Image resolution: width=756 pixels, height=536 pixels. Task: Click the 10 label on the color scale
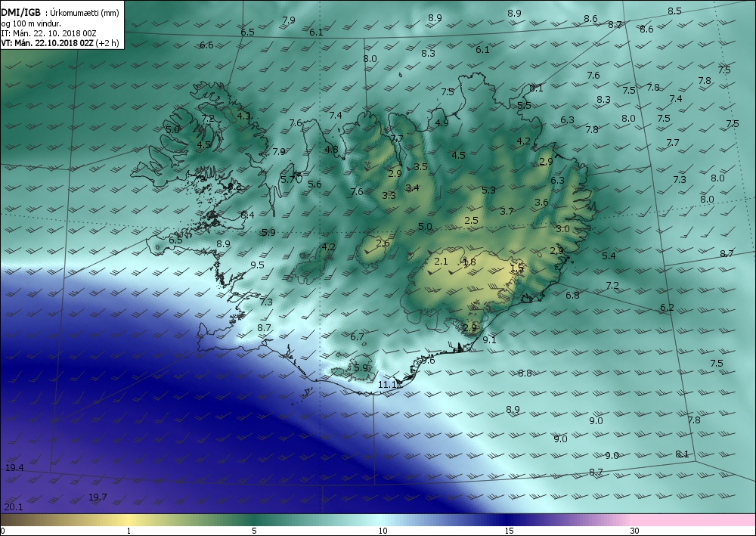[383, 531]
